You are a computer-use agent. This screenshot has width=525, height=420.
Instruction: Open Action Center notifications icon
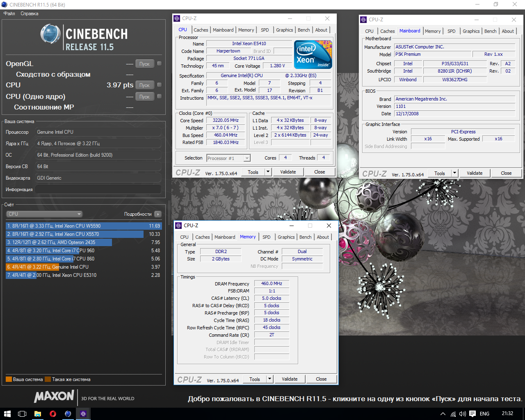coord(472,414)
